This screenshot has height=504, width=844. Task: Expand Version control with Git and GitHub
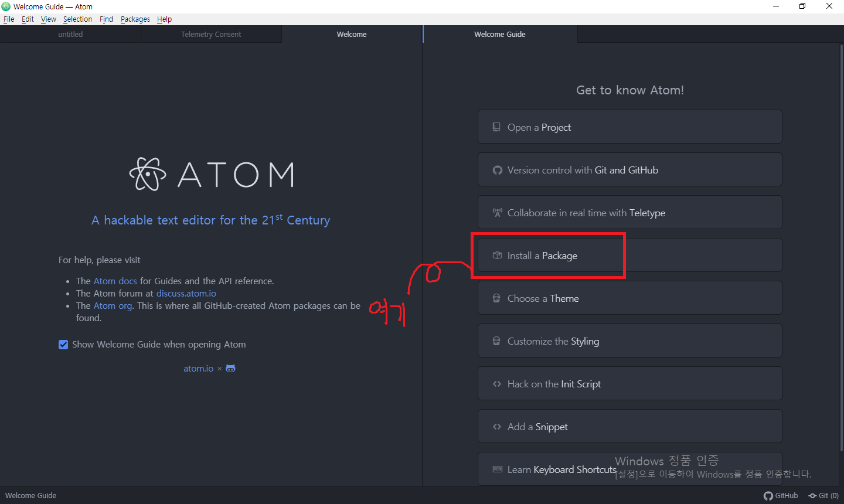[x=629, y=169]
